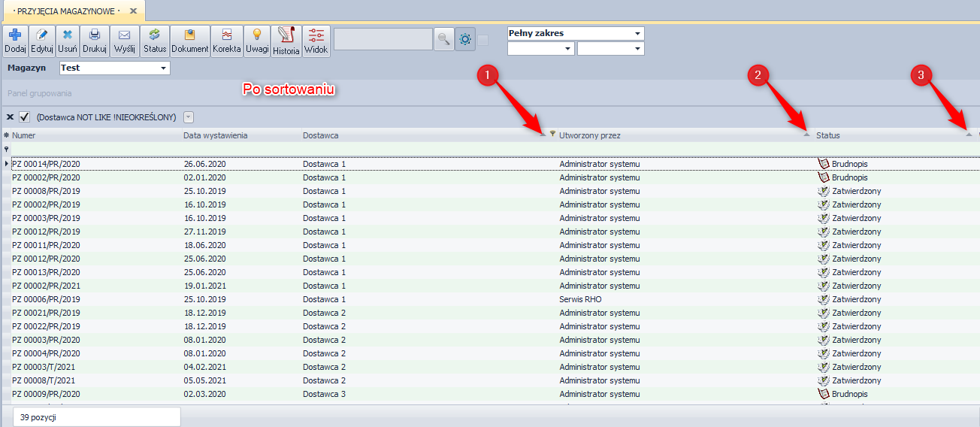The height and width of the screenshot is (427, 980).
Task: Click the search text field in toolbar
Action: (x=383, y=40)
